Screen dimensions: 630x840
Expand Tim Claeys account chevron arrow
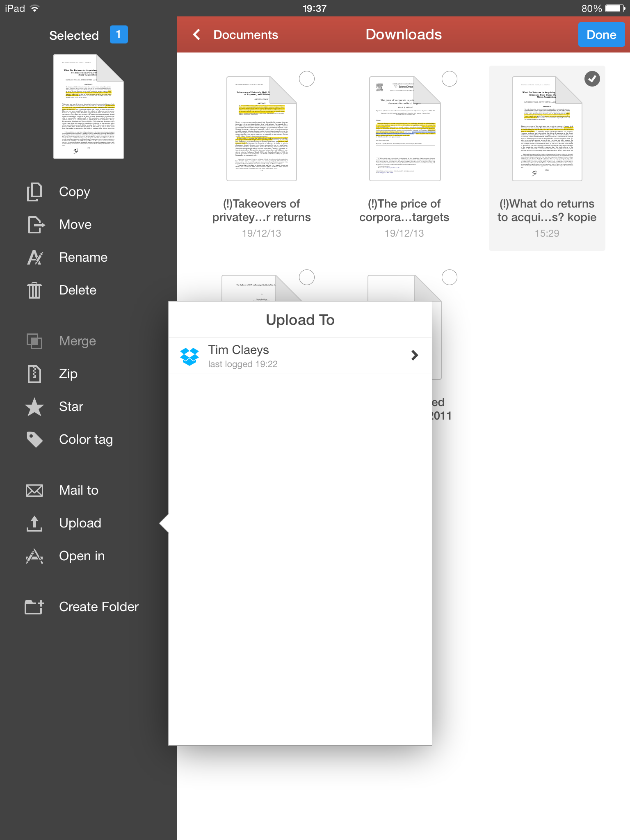(415, 356)
